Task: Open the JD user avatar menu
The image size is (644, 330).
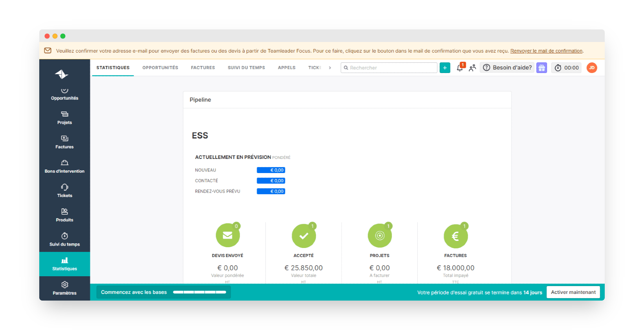Action: (x=592, y=67)
